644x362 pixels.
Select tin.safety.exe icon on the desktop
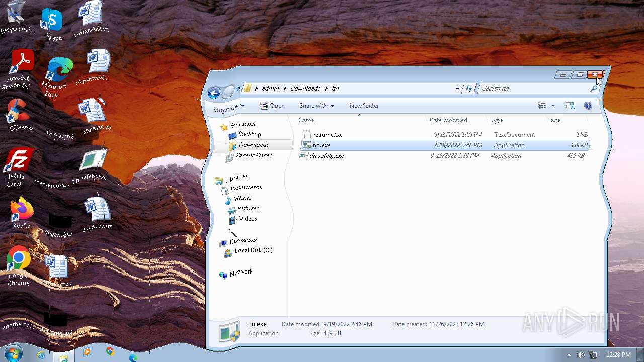tap(91, 165)
